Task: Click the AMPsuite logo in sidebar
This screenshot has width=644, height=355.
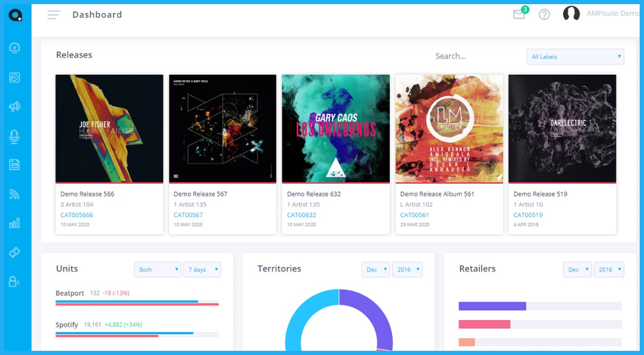Action: pyautogui.click(x=15, y=15)
